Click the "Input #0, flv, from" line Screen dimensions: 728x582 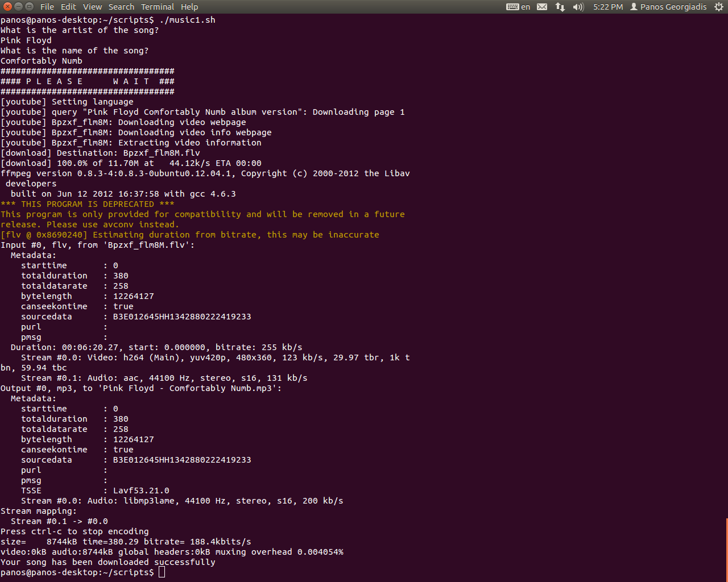[x=98, y=245]
